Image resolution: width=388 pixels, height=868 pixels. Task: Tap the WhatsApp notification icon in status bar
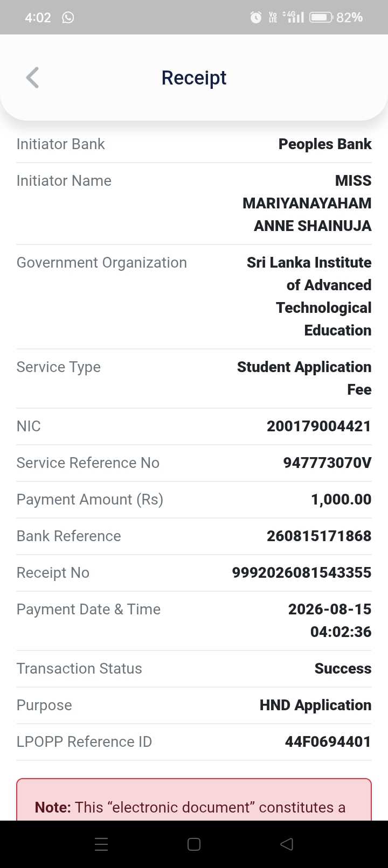(x=68, y=17)
